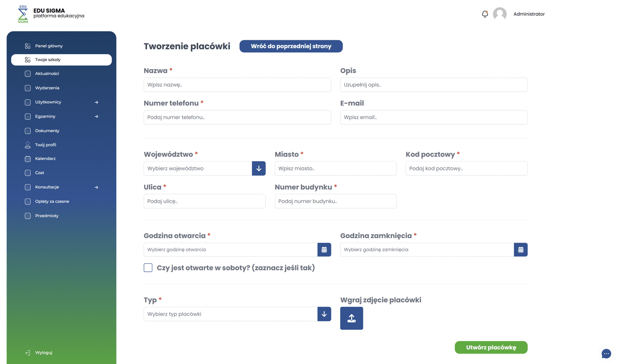Click the EDU SIGMA logo
This screenshot has height=364, width=620.
(x=23, y=14)
